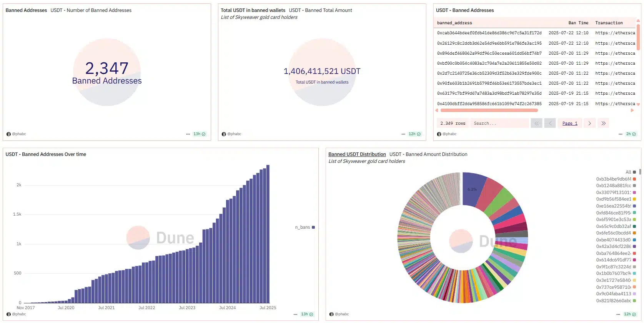Click the 13h refresh status on Banned Addresses counter
644x323 pixels.
point(199,134)
